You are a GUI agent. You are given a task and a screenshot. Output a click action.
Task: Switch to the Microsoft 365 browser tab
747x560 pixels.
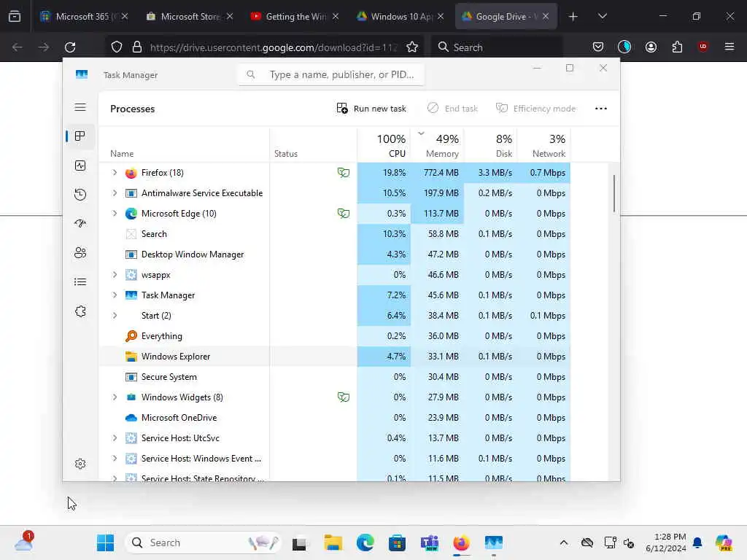pos(85,16)
